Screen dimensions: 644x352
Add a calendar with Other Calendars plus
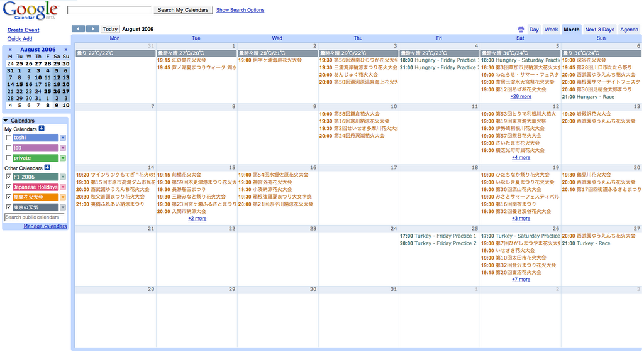point(47,167)
